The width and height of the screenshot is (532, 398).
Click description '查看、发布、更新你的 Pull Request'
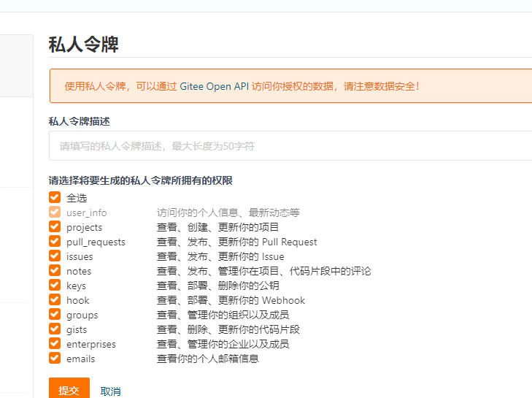click(237, 242)
